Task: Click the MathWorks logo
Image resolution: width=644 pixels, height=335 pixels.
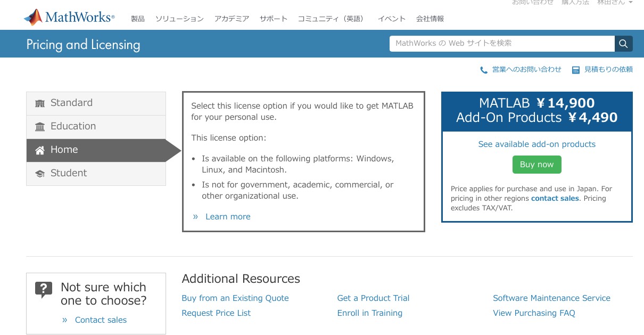Action: [69, 17]
